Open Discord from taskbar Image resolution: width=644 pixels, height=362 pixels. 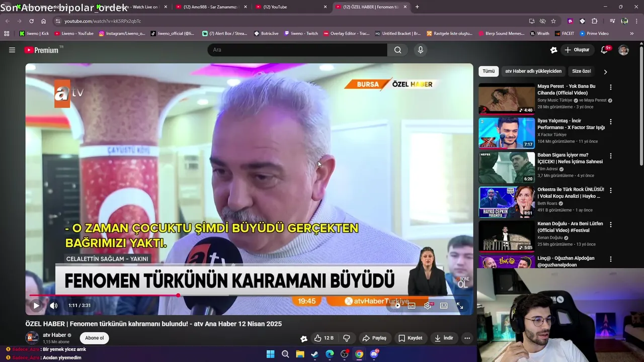[374, 354]
